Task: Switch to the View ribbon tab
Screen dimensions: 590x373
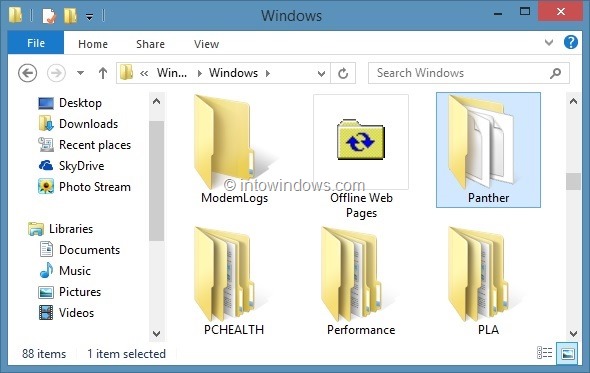Action: tap(206, 44)
